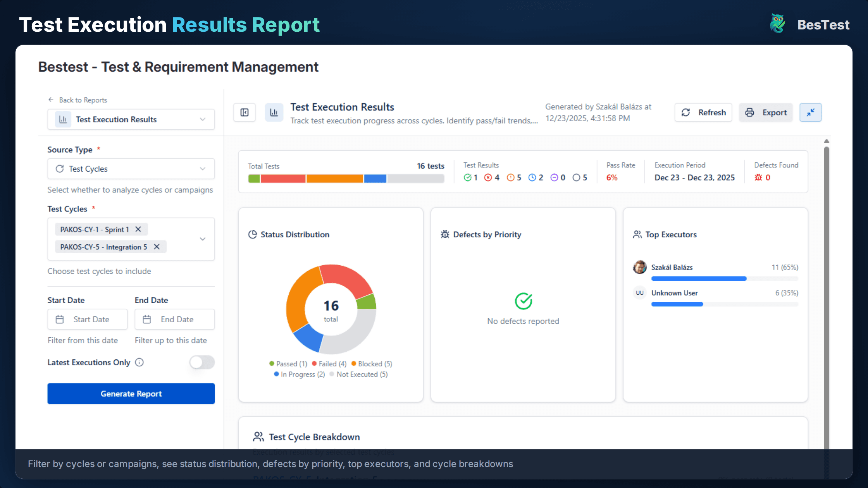This screenshot has height=488, width=868.
Task: Expand the Test Cycles selection dropdown
Action: coord(203,239)
